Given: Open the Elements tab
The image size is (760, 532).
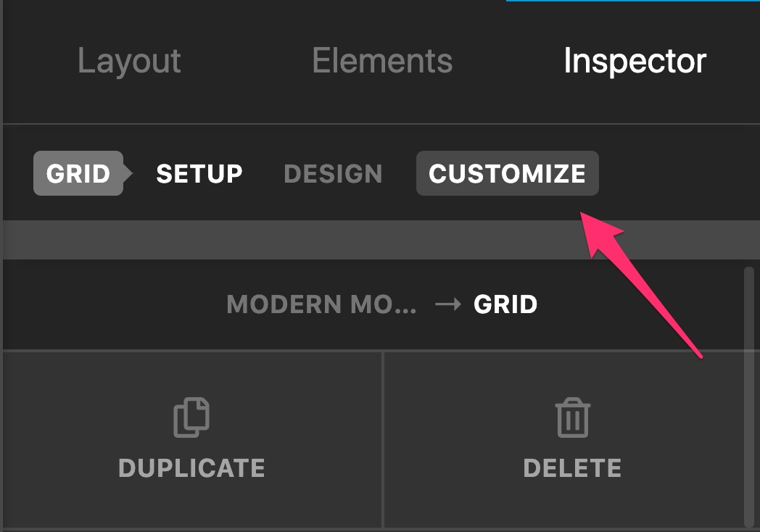Looking at the screenshot, I should [382, 61].
